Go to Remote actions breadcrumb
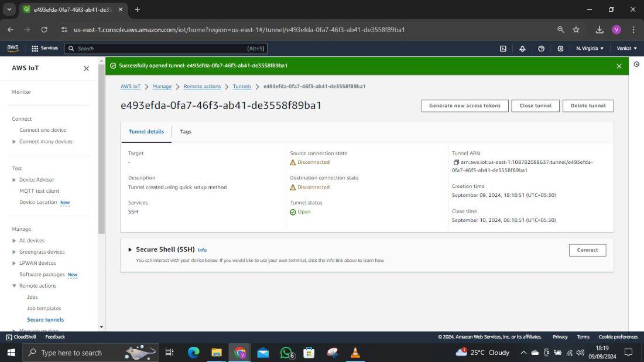 [x=202, y=86]
